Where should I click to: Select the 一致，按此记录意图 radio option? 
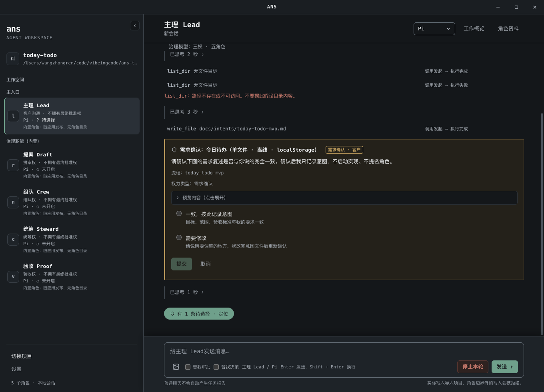click(x=179, y=214)
